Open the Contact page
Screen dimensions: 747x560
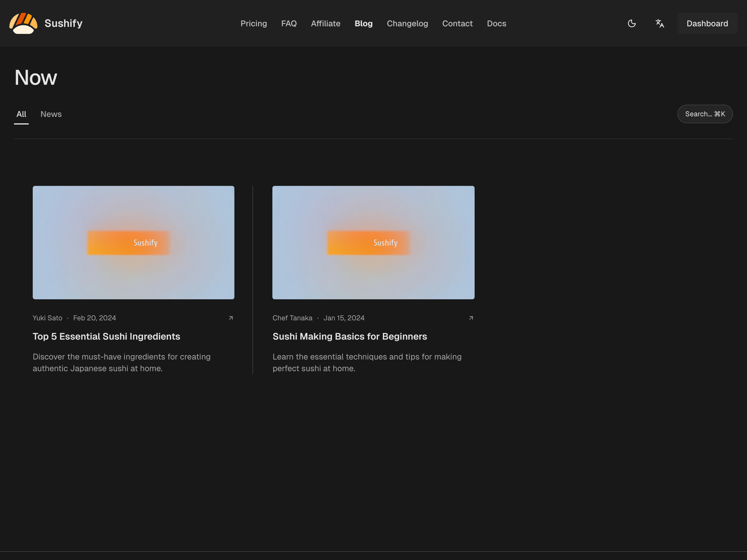coord(458,23)
